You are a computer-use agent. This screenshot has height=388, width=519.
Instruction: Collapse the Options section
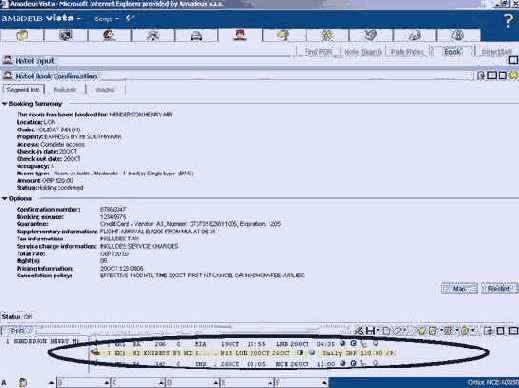tap(5, 199)
